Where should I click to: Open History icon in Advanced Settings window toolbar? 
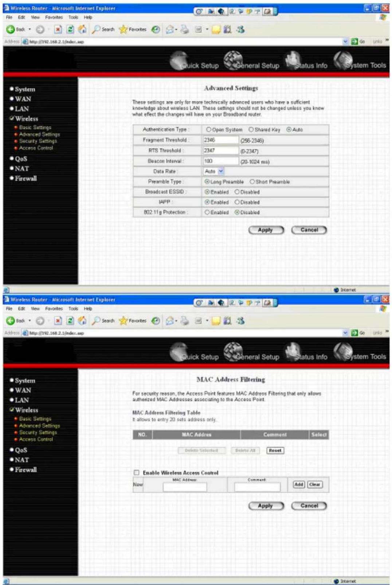pos(156,30)
